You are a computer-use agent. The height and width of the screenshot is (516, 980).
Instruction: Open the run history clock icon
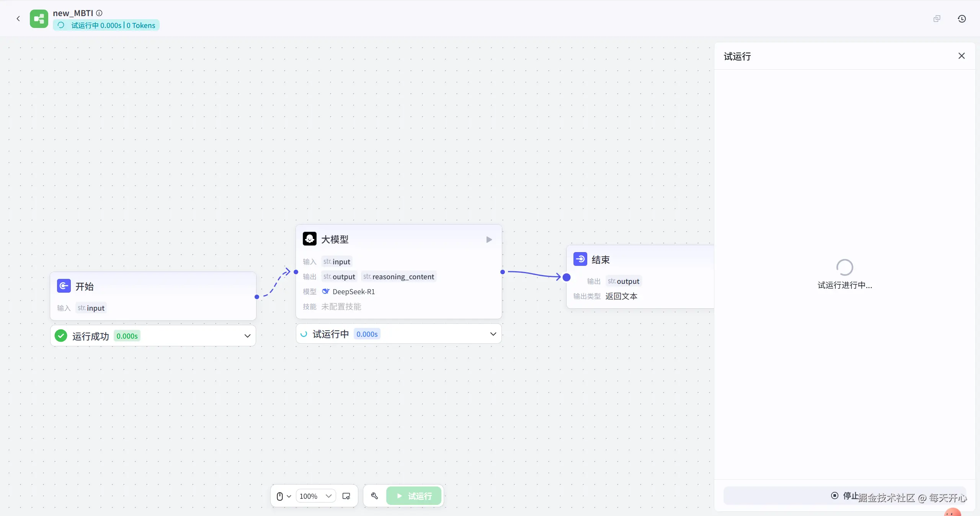962,18
